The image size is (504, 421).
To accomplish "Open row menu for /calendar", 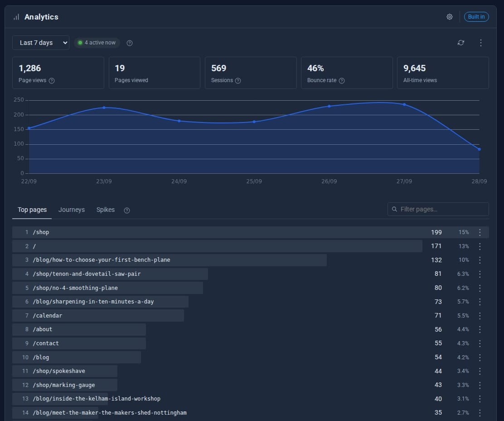I will (x=480, y=316).
